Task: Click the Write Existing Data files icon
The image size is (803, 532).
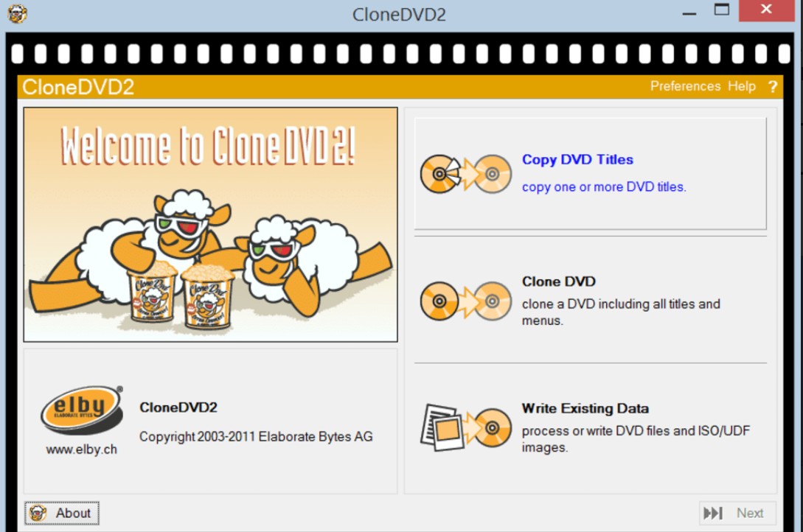Action: point(465,427)
